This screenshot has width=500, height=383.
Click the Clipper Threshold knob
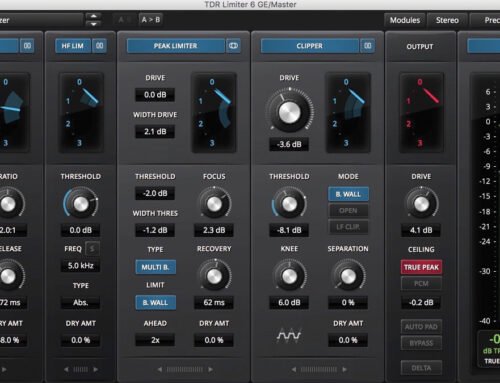tap(289, 204)
